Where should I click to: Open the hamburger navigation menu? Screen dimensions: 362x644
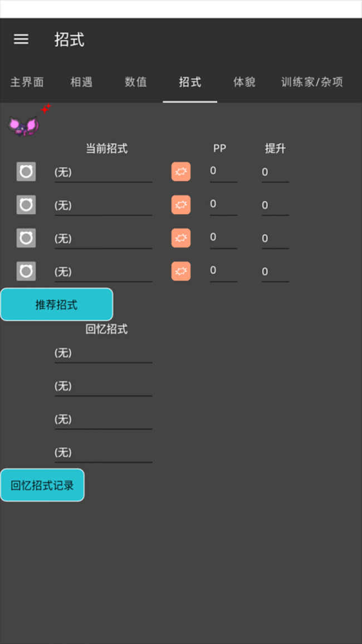[x=21, y=39]
